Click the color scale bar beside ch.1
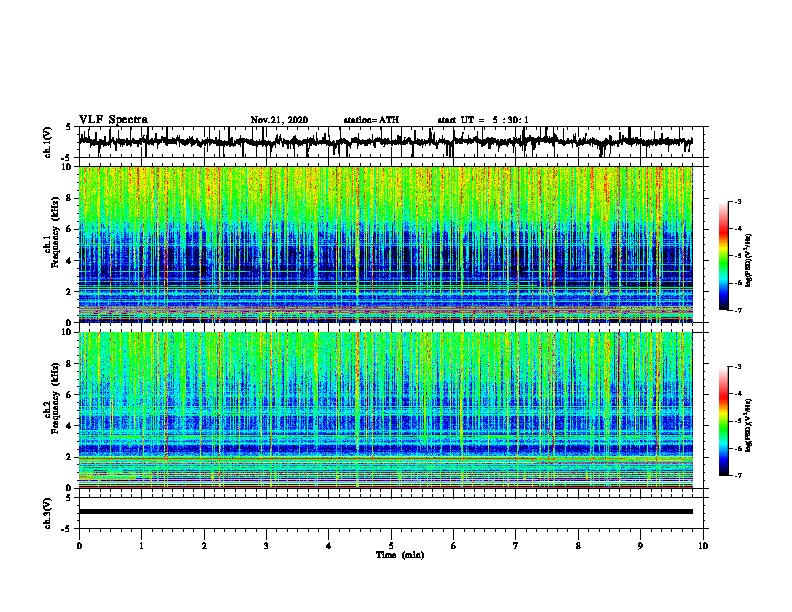 click(x=723, y=256)
